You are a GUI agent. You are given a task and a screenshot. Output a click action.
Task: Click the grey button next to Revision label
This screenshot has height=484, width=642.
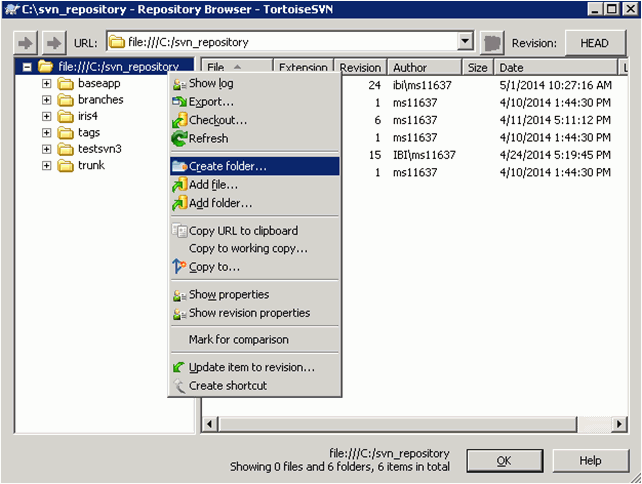point(492,43)
